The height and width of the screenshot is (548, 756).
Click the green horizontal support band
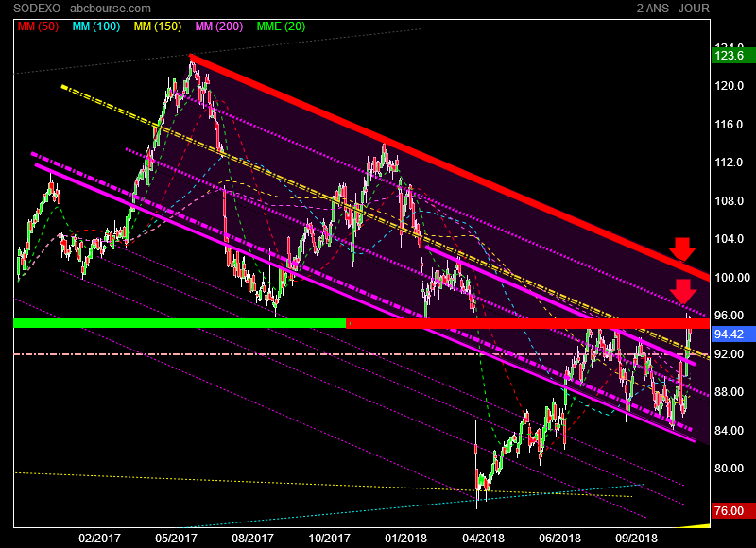click(x=180, y=323)
